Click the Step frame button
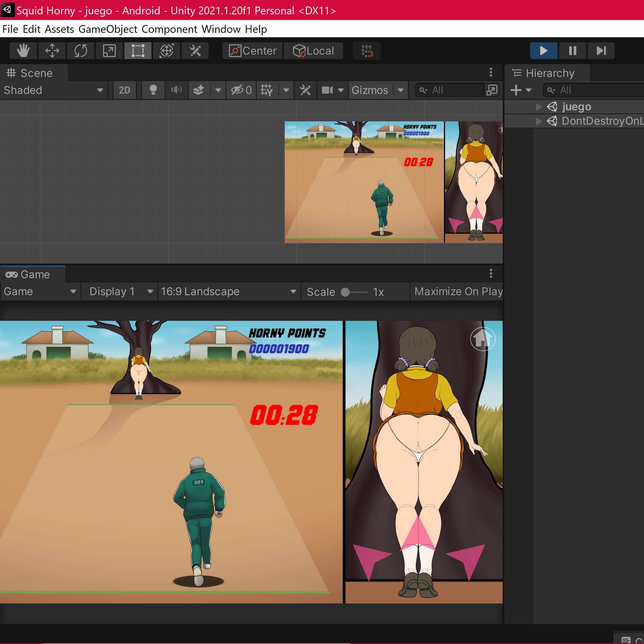Viewport: 644px width, 644px height. pyautogui.click(x=601, y=51)
